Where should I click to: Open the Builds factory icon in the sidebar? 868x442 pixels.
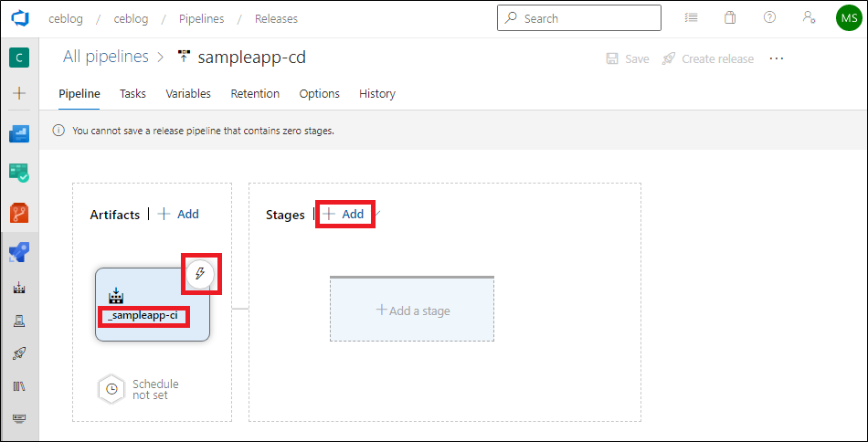[19, 289]
